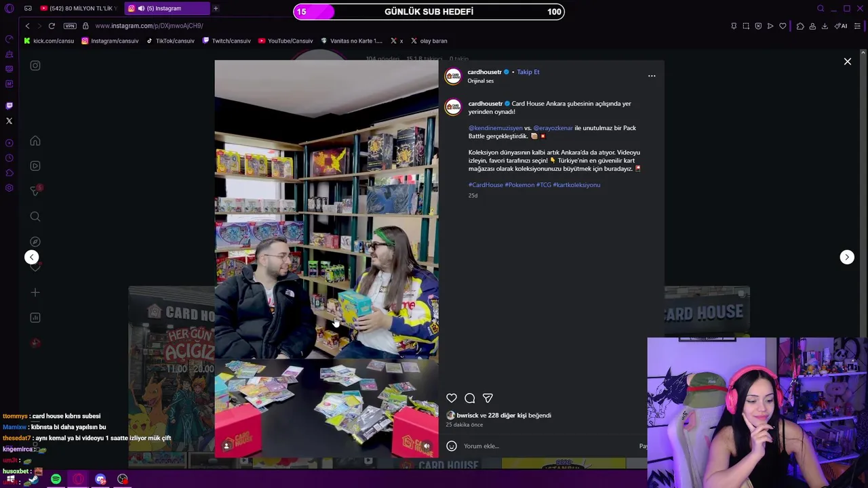This screenshot has width=868, height=488.
Task: Open the emoji picker in the comment box
Action: pos(452,446)
